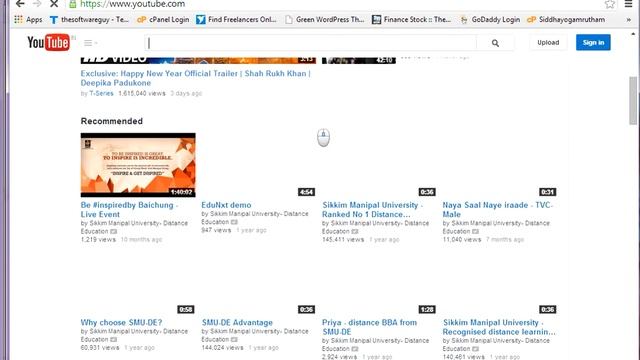Viewport: 640px width, 360px height.
Task: Click the browser back arrow
Action: point(20,4)
